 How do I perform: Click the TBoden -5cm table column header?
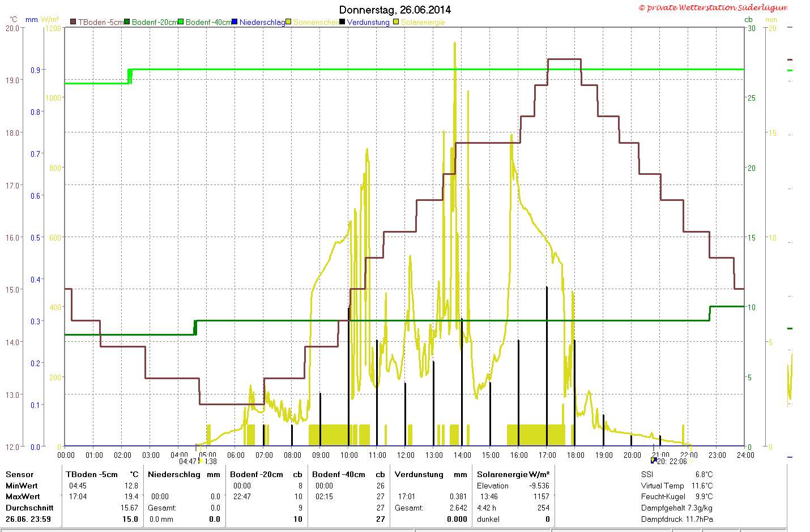click(x=92, y=474)
